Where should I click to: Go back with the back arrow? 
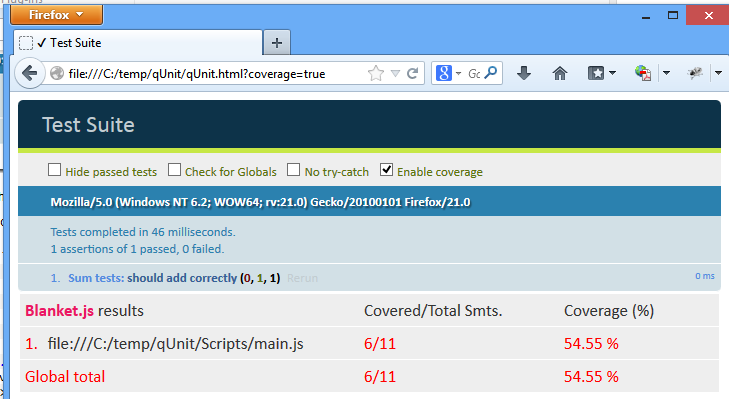click(x=29, y=73)
